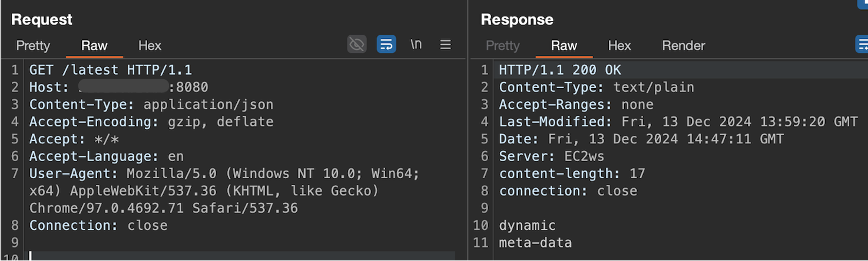Select the Request Raw tab

94,46
